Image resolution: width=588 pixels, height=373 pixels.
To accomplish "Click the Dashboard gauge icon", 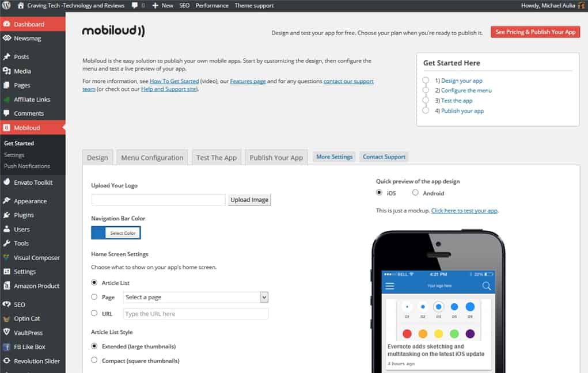I will coord(6,24).
